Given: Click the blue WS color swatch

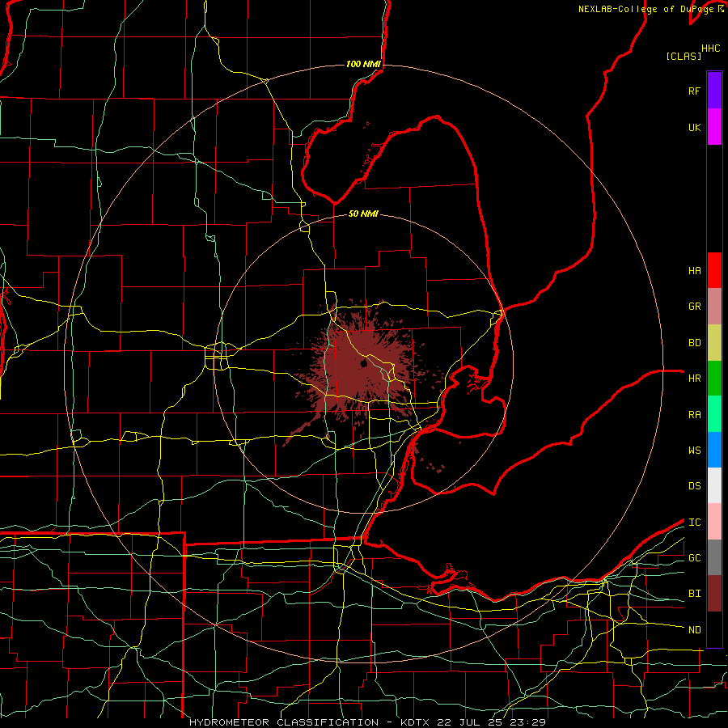Looking at the screenshot, I should coord(714,450).
